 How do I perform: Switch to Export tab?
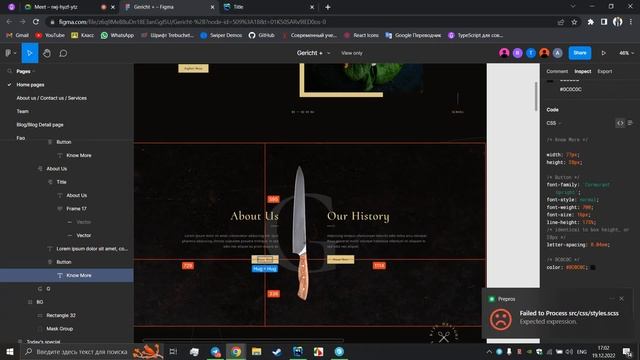[604, 71]
